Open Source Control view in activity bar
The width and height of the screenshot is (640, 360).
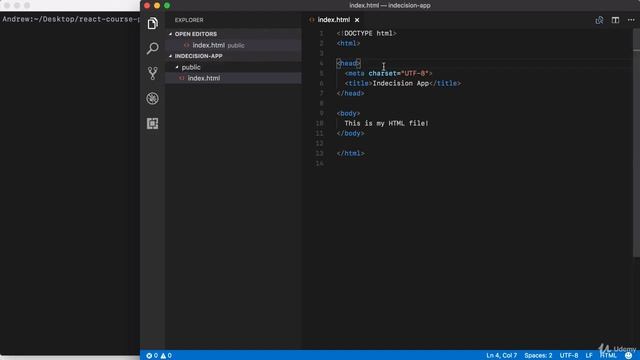(x=153, y=73)
